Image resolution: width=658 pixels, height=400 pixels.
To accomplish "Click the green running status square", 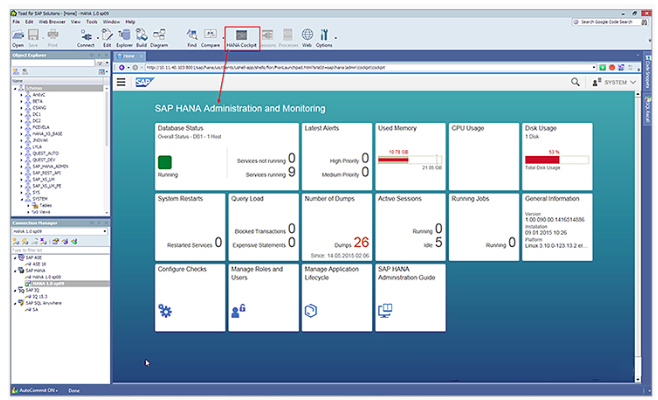I will coord(165,162).
